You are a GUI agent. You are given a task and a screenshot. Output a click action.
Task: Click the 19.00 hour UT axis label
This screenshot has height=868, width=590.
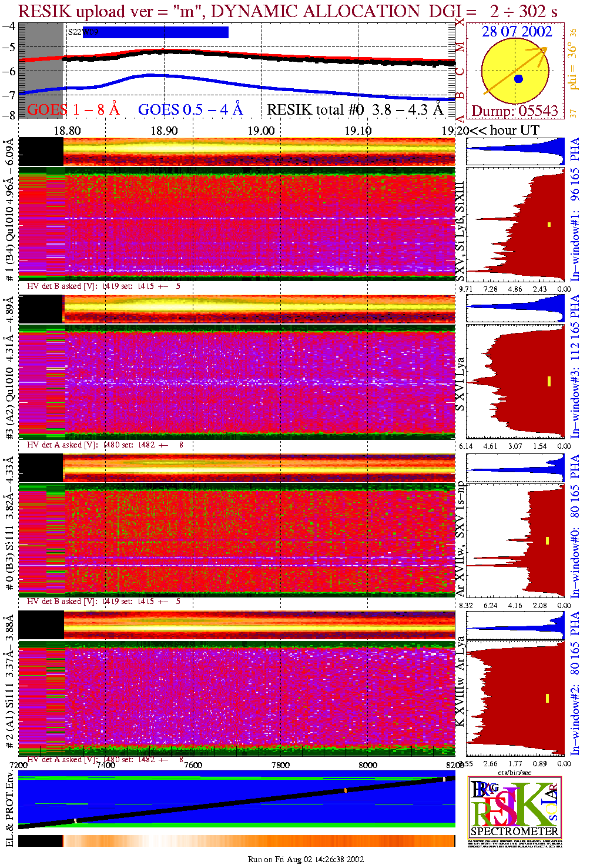tap(260, 131)
